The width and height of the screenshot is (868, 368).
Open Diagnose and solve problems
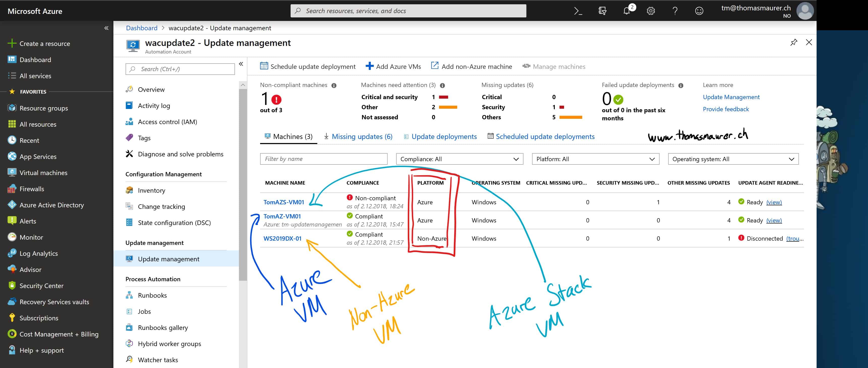(181, 154)
